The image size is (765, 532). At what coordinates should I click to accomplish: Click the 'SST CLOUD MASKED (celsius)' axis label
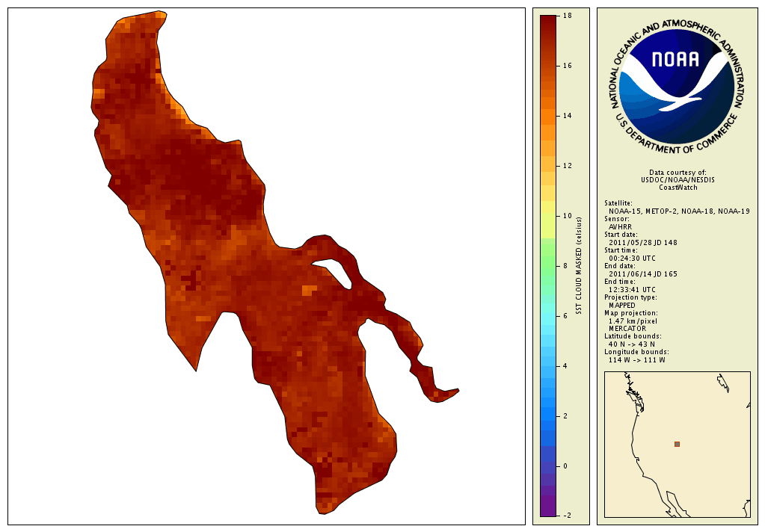[579, 266]
